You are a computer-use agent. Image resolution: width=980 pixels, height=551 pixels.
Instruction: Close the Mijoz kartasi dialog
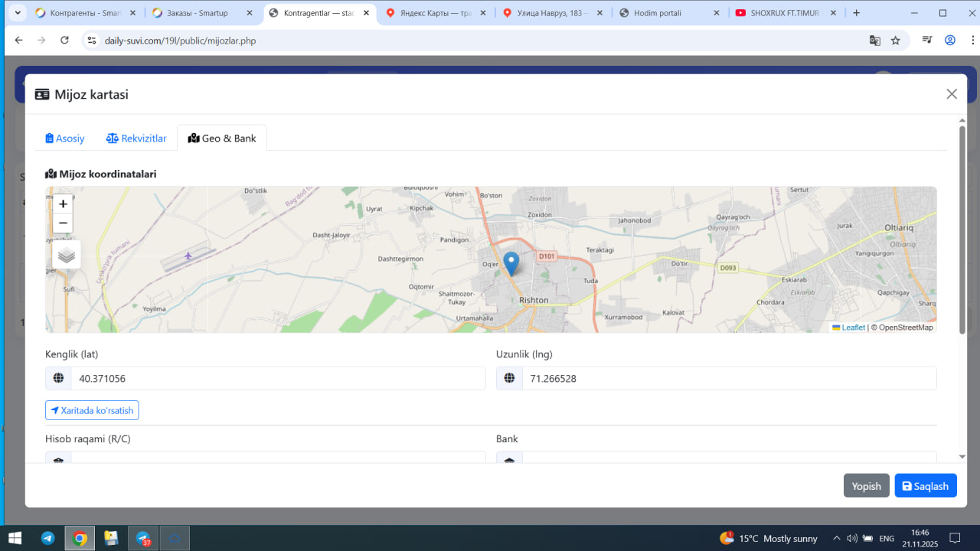(952, 94)
